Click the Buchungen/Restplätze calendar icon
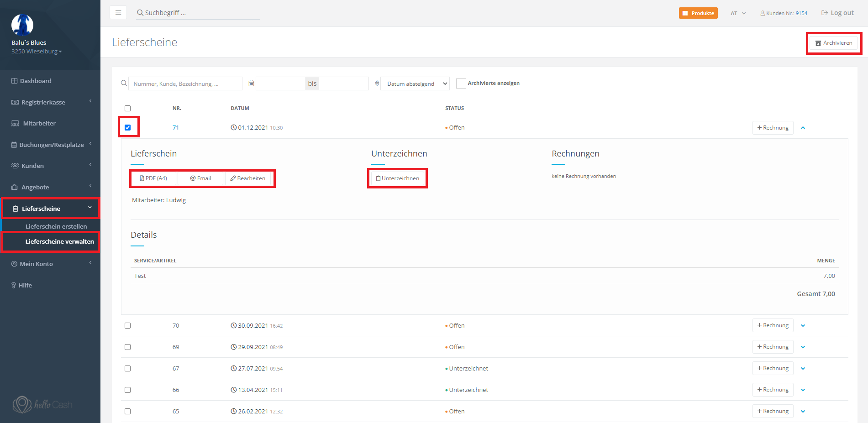The width and height of the screenshot is (868, 423). 14,145
